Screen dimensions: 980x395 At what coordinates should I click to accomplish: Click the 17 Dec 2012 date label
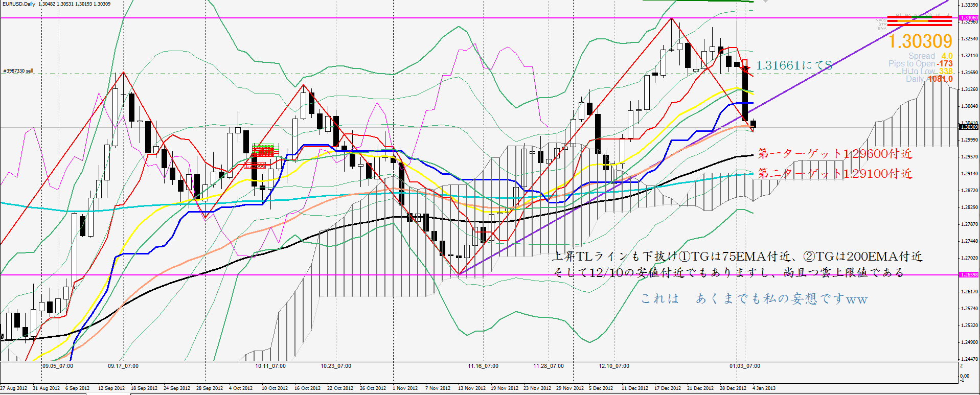668,388
